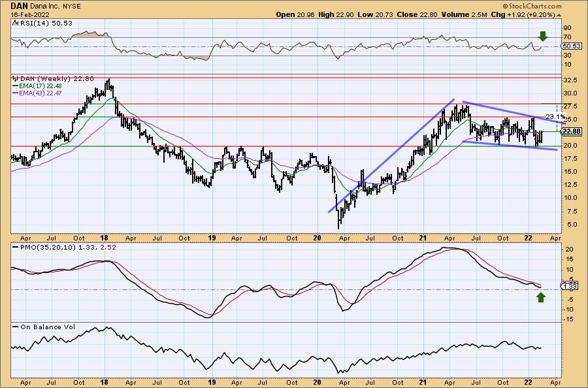The width and height of the screenshot is (588, 388).
Task: Click the EMA(43) 22.47 legend entry
Action: [x=40, y=93]
